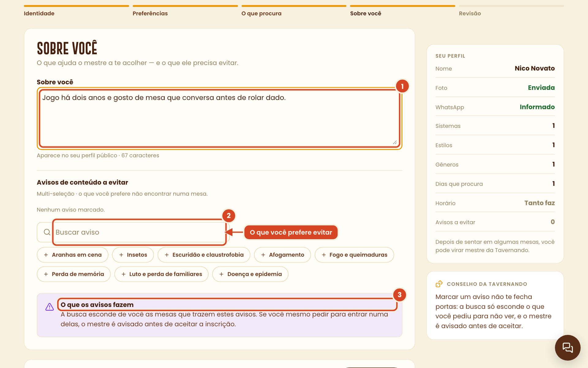
Task: Add the Aranhas em cena warning chip
Action: [73, 255]
